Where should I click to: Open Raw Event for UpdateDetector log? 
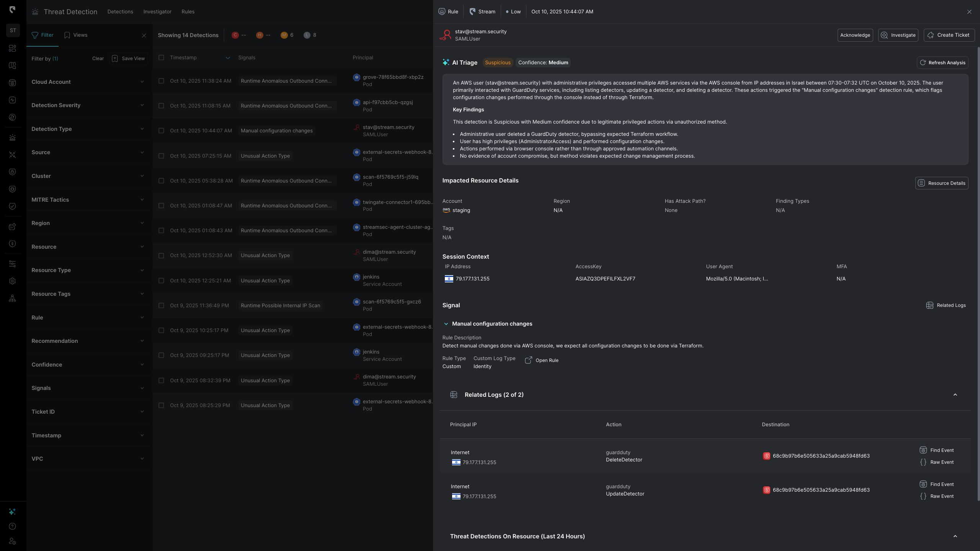click(936, 496)
